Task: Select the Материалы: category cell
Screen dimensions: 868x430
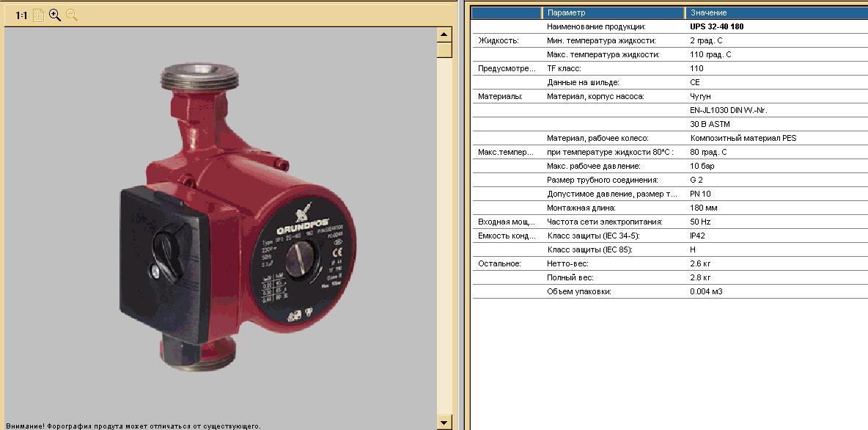Action: click(500, 96)
